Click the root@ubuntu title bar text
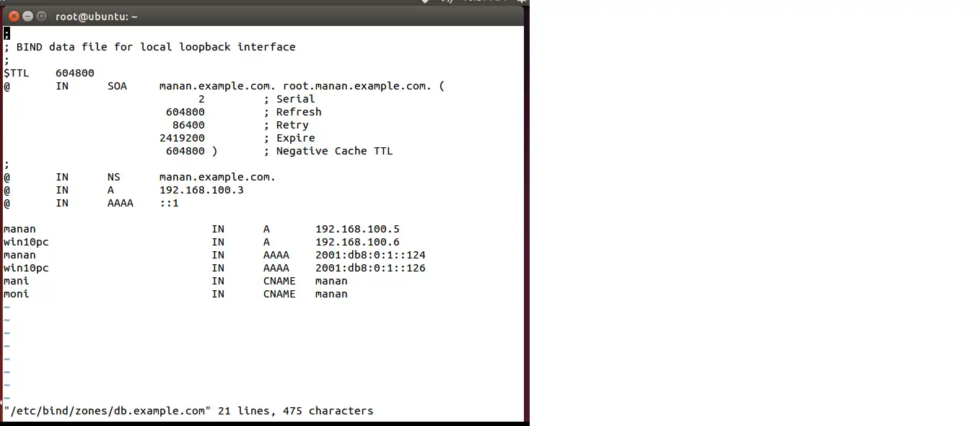 coord(96,16)
